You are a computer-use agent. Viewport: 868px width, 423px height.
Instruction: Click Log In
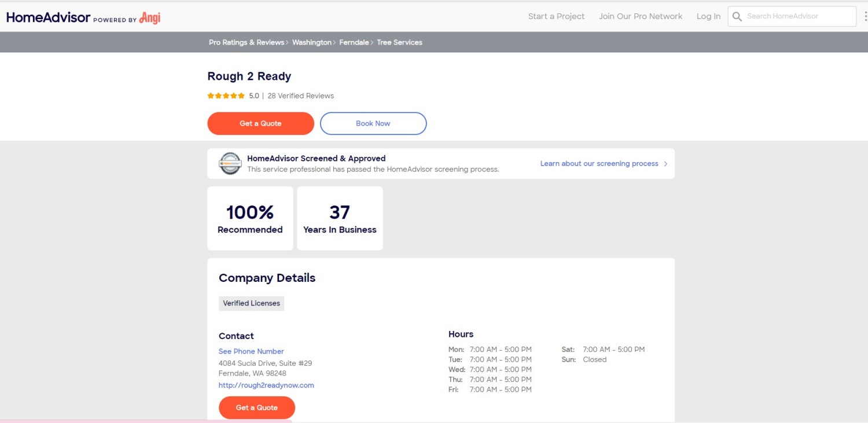(x=708, y=16)
